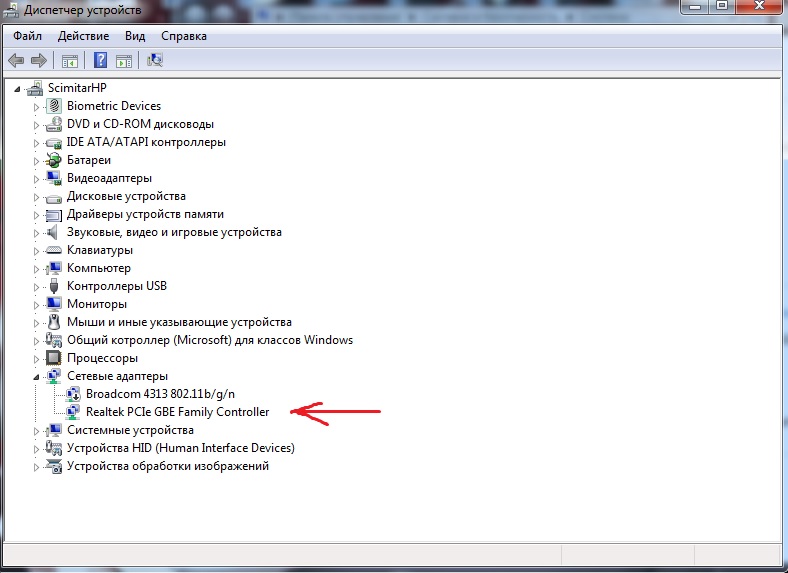Viewport: 788px width, 573px height.
Task: Click the Realtek PCIe GBE adapter icon
Action: pyautogui.click(x=73, y=412)
